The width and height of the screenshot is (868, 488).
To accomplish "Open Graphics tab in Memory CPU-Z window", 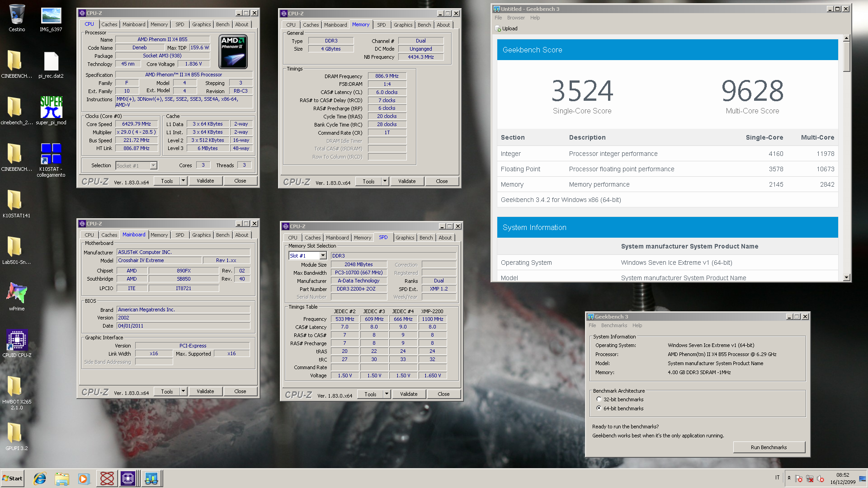I will 403,25.
